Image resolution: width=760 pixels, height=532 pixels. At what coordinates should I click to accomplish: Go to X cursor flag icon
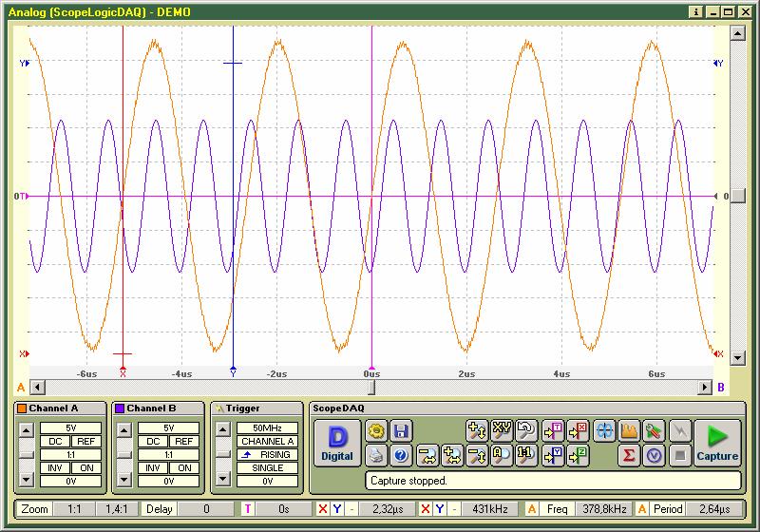click(578, 430)
